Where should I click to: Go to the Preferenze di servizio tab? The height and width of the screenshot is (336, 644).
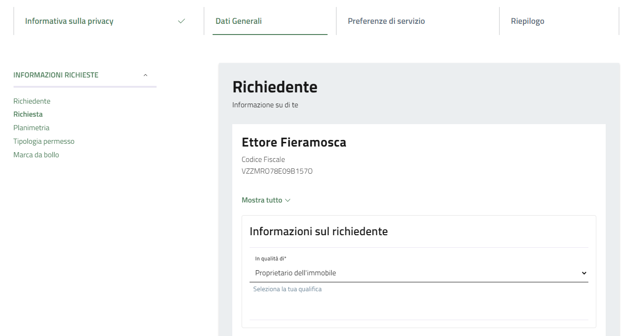[386, 21]
